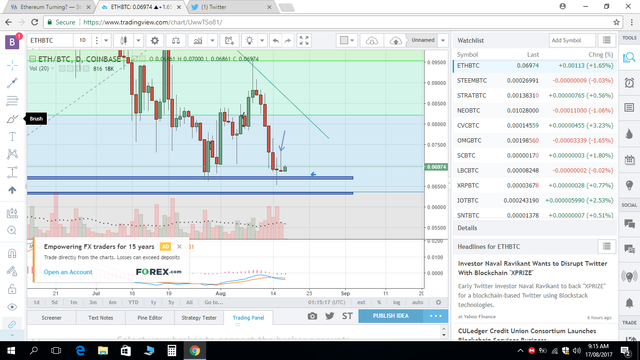The image size is (640, 360).
Task: Click the compare symbols scale icon
Action: (176, 40)
